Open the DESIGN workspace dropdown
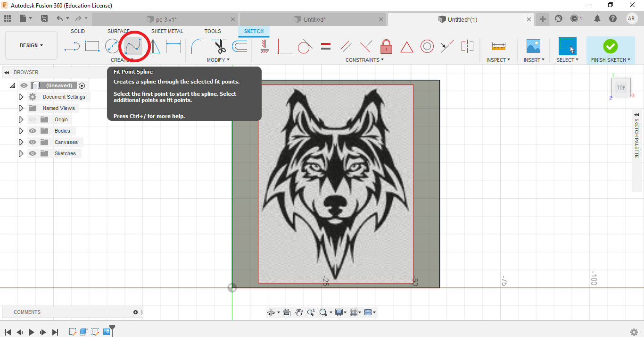 coord(31,45)
